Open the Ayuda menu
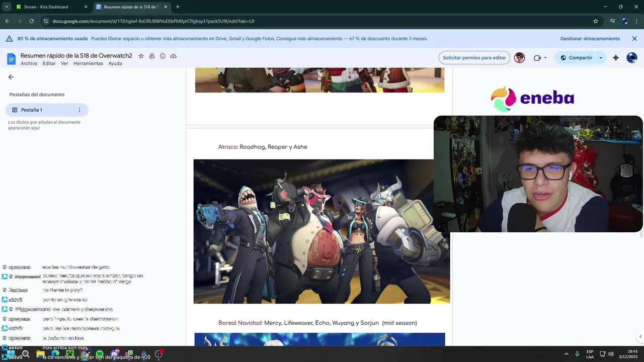644x362 pixels. (115, 63)
